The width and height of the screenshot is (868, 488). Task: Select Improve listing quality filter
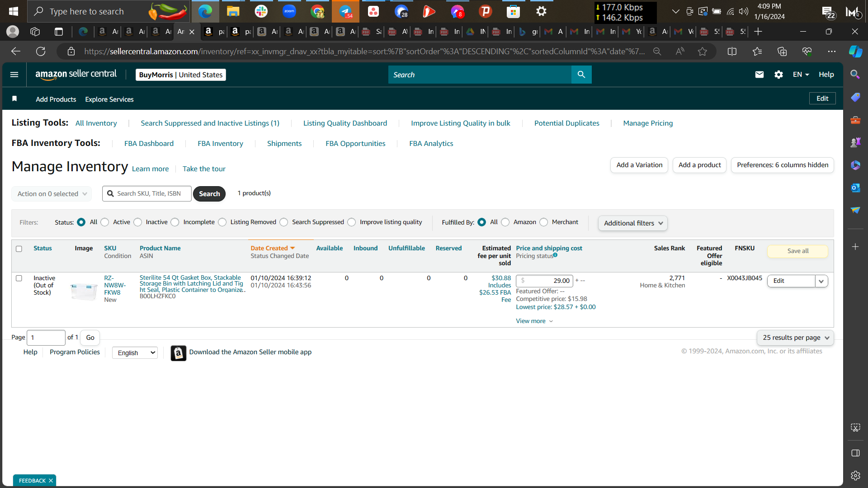tap(352, 222)
